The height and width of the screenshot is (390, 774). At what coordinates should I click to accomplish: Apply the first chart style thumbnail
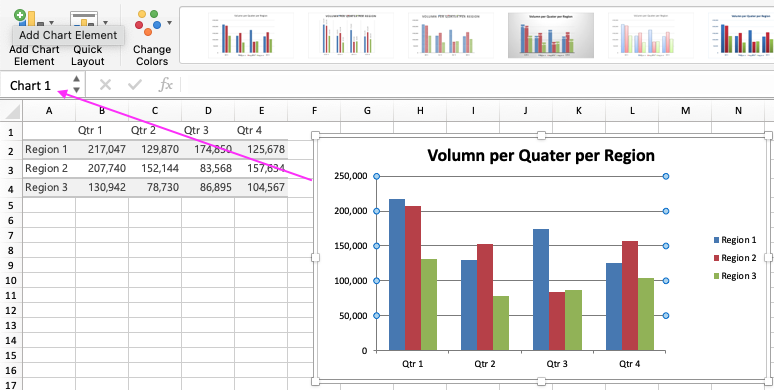(x=251, y=35)
